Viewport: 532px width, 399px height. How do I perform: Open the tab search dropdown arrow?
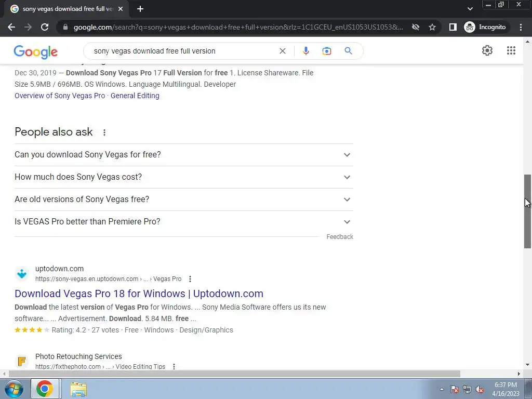(x=470, y=9)
